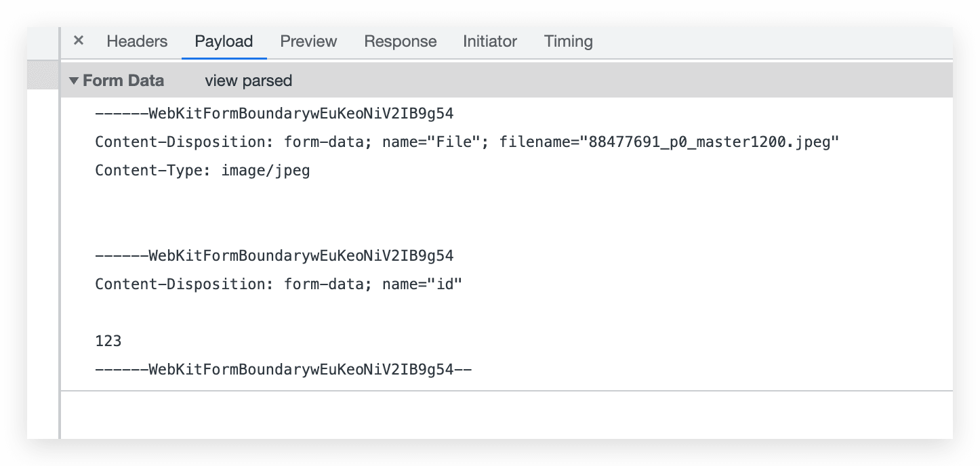
Task: Click the second WebKitFormBoundary line
Action: click(x=274, y=256)
